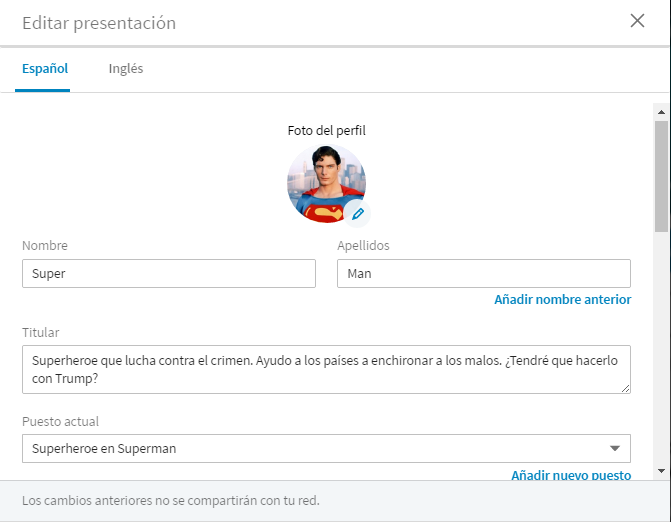Click the Superman profile photo
Screen dimensions: 671x522
(x=326, y=184)
